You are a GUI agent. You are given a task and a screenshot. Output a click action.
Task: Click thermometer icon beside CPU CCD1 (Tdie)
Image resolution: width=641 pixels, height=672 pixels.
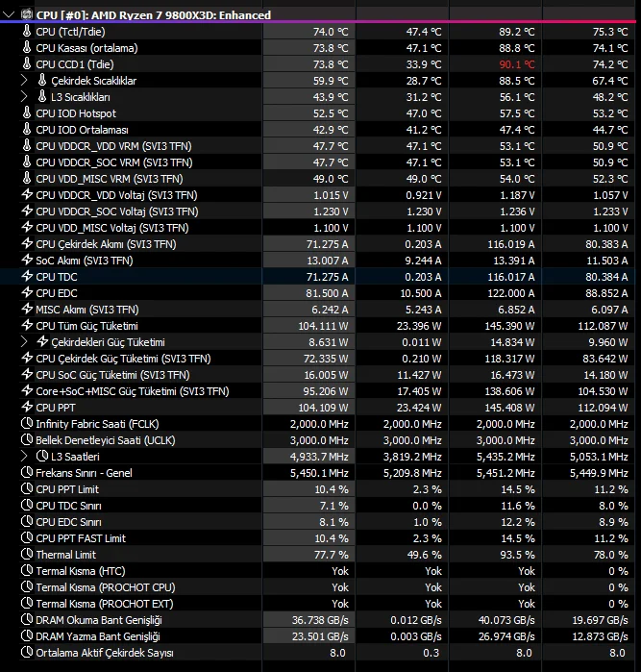pyautogui.click(x=27, y=63)
